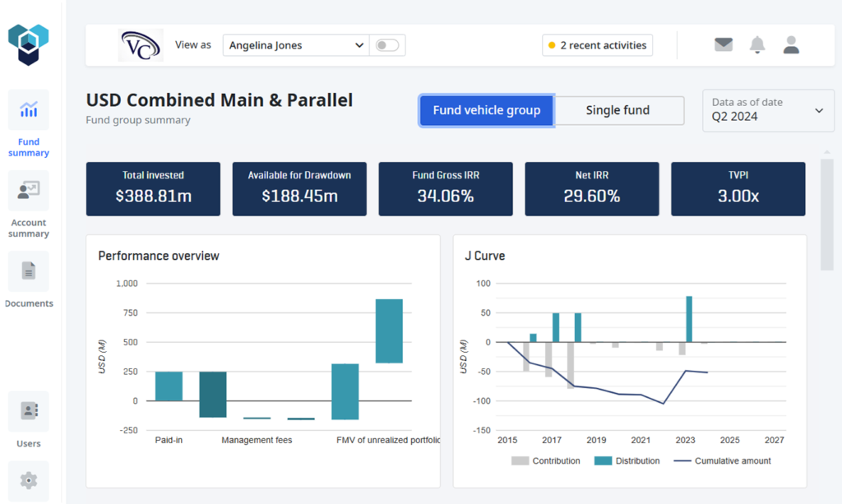Open the messages envelope icon

click(723, 44)
